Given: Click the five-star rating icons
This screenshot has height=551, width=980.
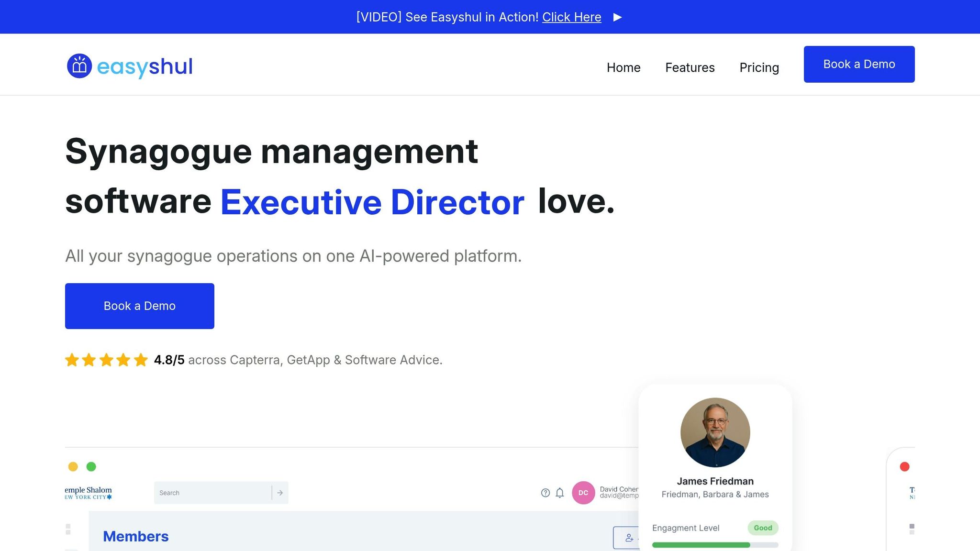Looking at the screenshot, I should [x=106, y=360].
